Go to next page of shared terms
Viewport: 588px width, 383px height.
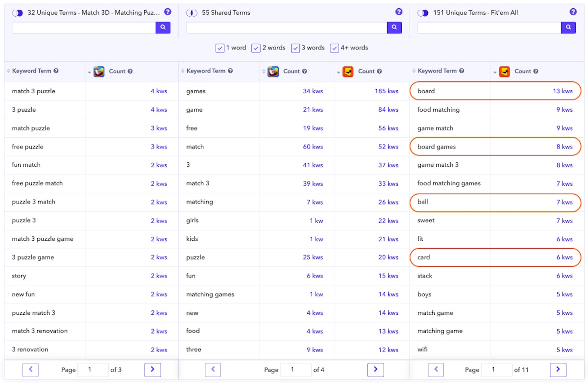(x=375, y=370)
